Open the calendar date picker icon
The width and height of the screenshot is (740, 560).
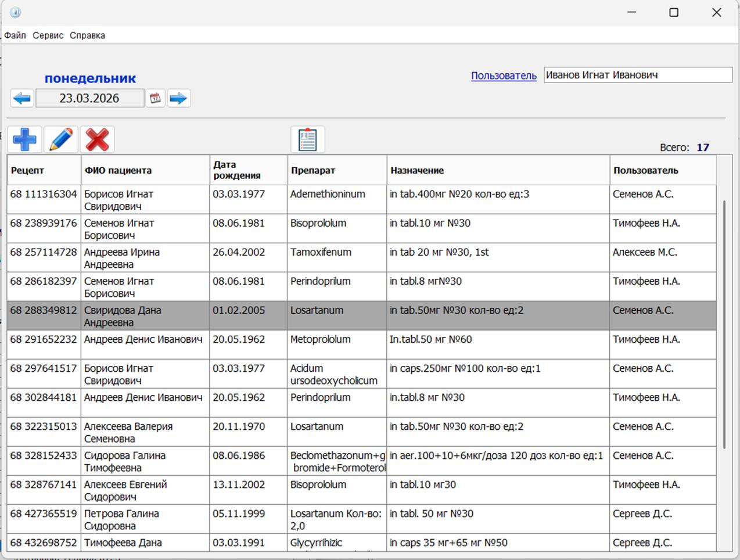pyautogui.click(x=155, y=98)
